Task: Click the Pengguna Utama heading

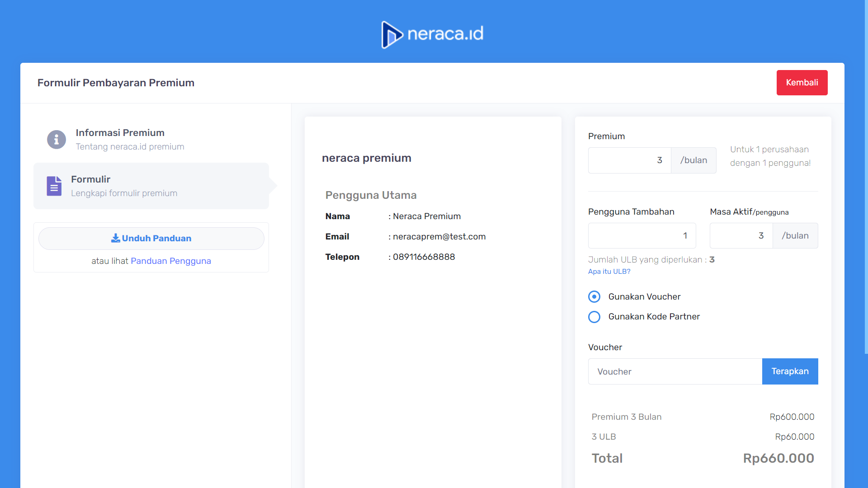Action: [371, 195]
